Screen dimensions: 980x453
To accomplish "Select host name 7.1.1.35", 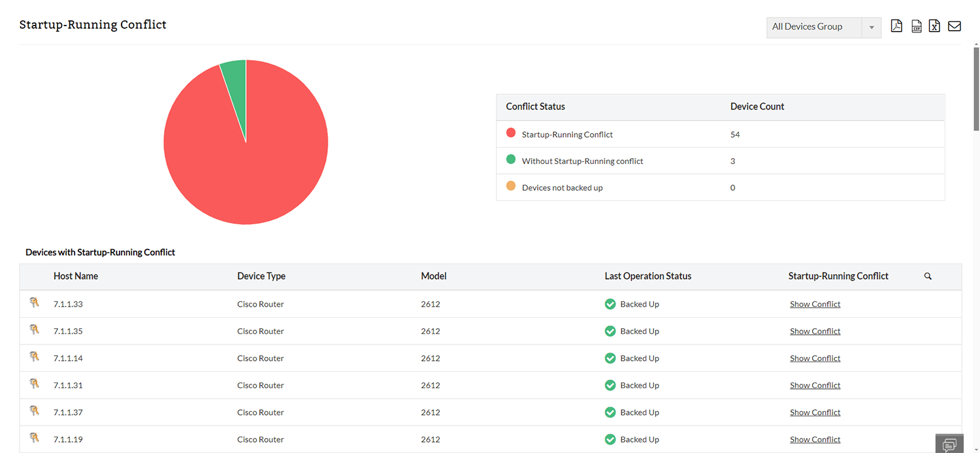I will tap(68, 331).
